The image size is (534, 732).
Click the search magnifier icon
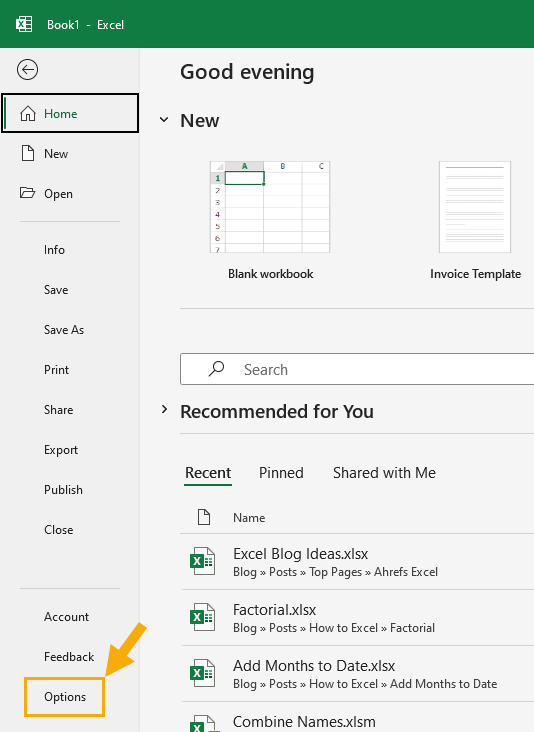coord(216,369)
